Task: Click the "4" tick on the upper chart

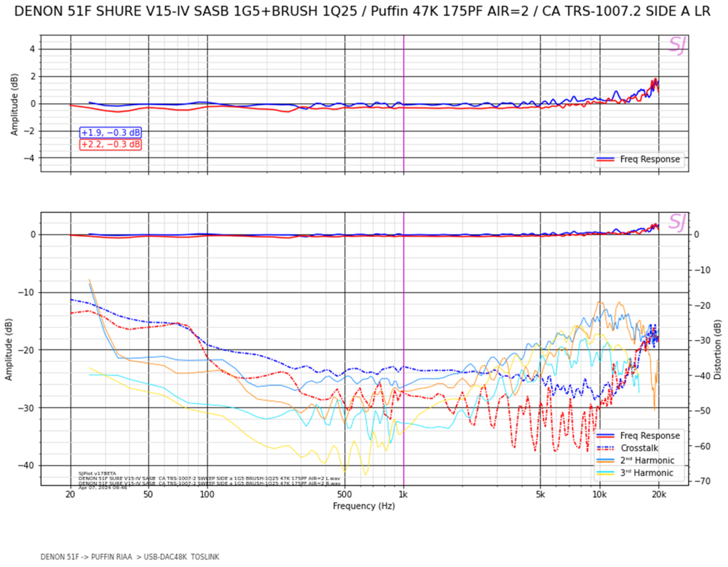Action: point(33,49)
